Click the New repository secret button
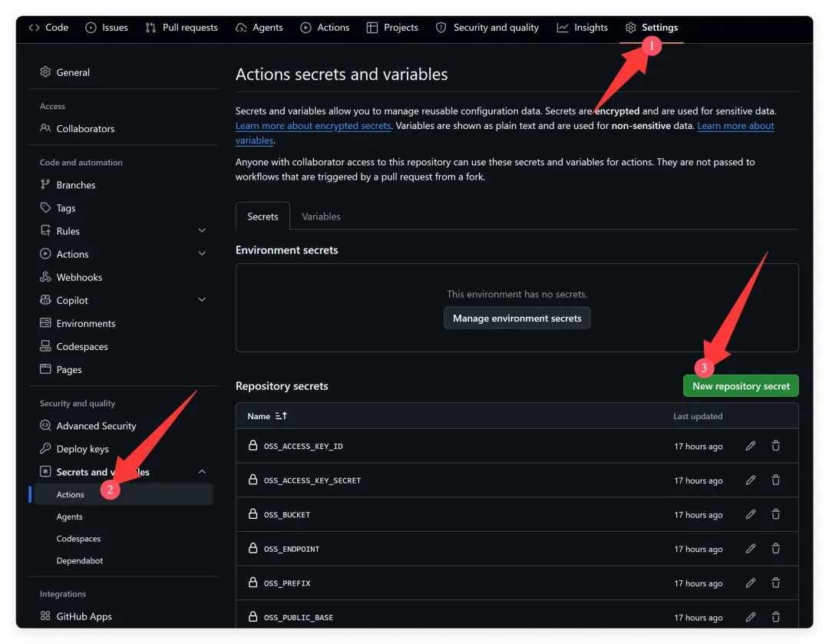 741,386
